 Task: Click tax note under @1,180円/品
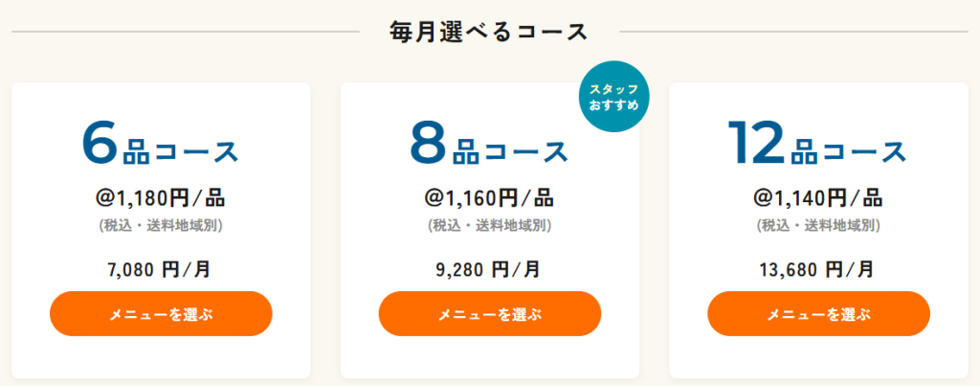(161, 226)
